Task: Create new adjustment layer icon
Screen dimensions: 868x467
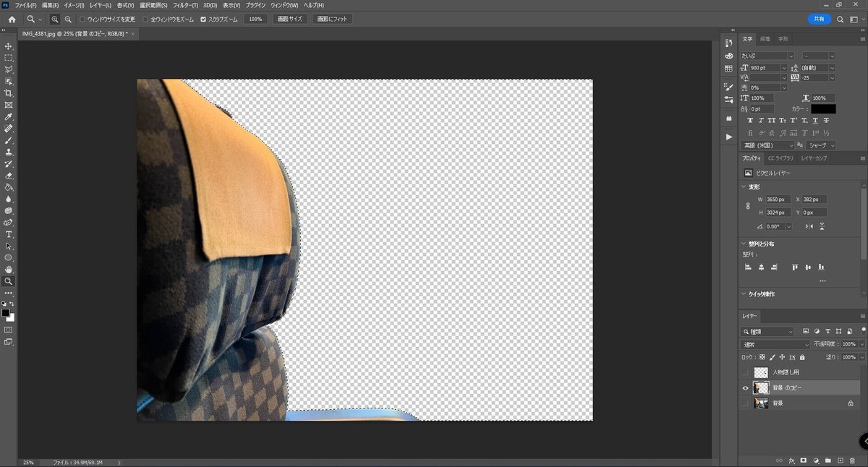Action: coord(815,460)
